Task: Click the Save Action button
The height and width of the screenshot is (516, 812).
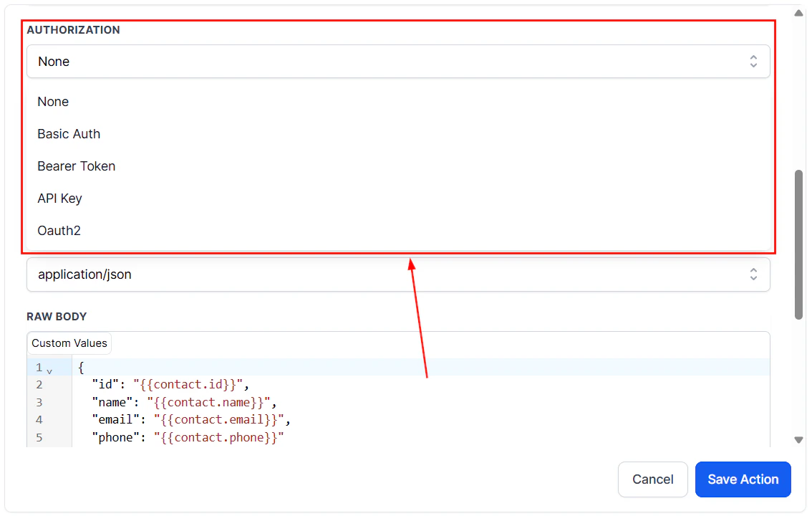Action: coord(743,479)
